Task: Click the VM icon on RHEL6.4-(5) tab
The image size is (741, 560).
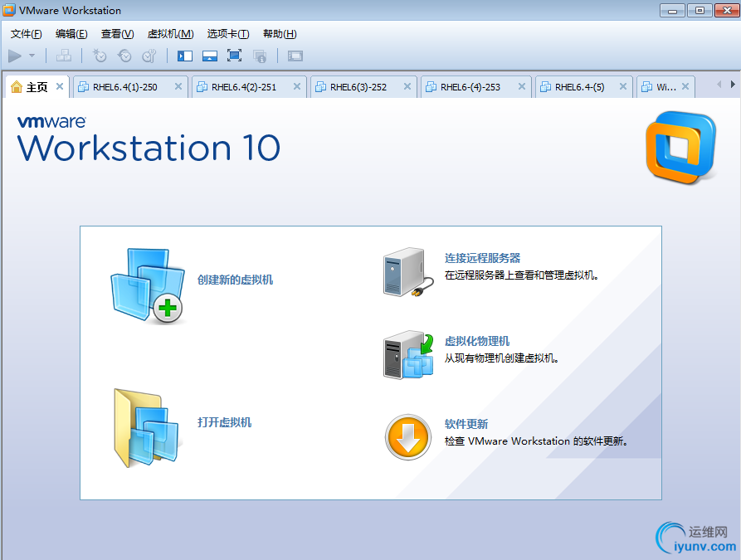Action: point(545,87)
